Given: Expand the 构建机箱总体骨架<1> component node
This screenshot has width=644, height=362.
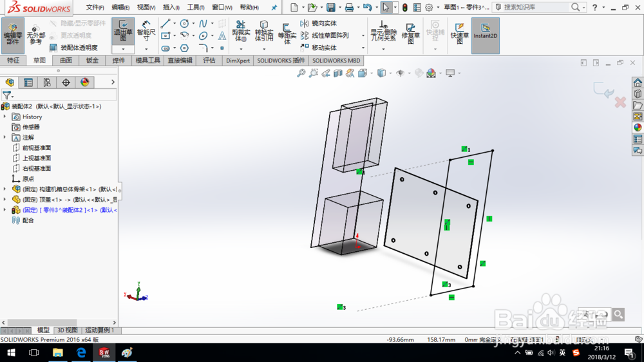Looking at the screenshot, I should tap(5, 189).
